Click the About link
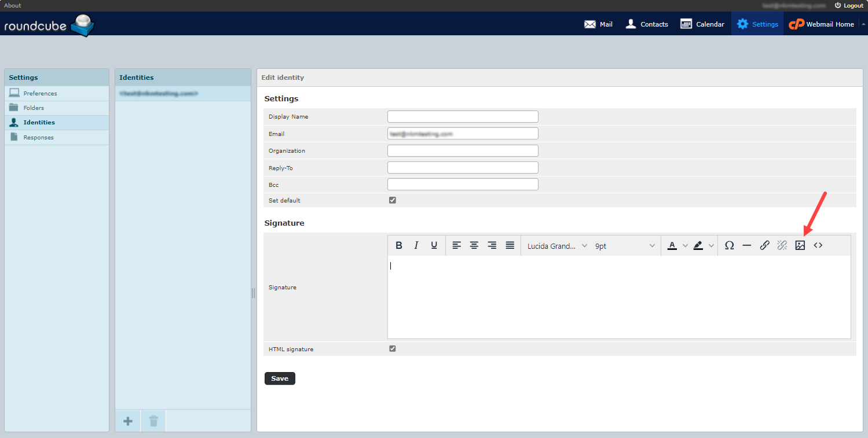Viewport: 868px width, 438px height. pos(13,5)
